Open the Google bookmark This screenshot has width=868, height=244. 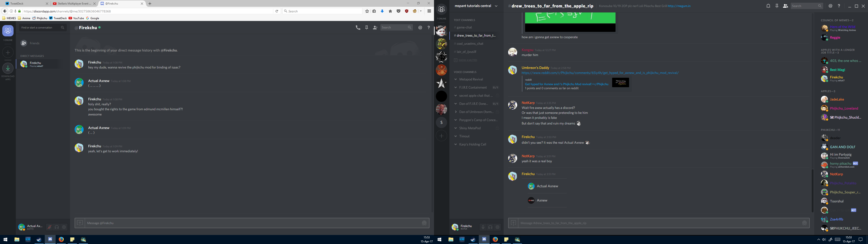(x=93, y=18)
